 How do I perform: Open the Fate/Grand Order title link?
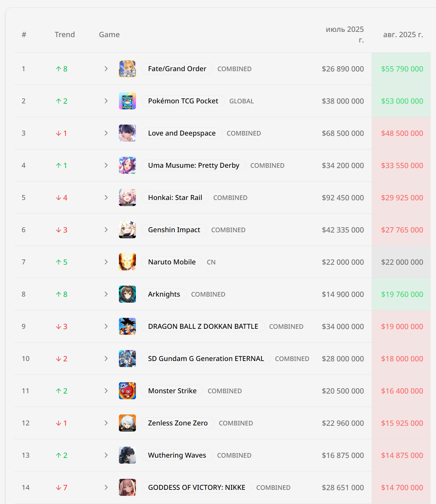click(x=177, y=69)
